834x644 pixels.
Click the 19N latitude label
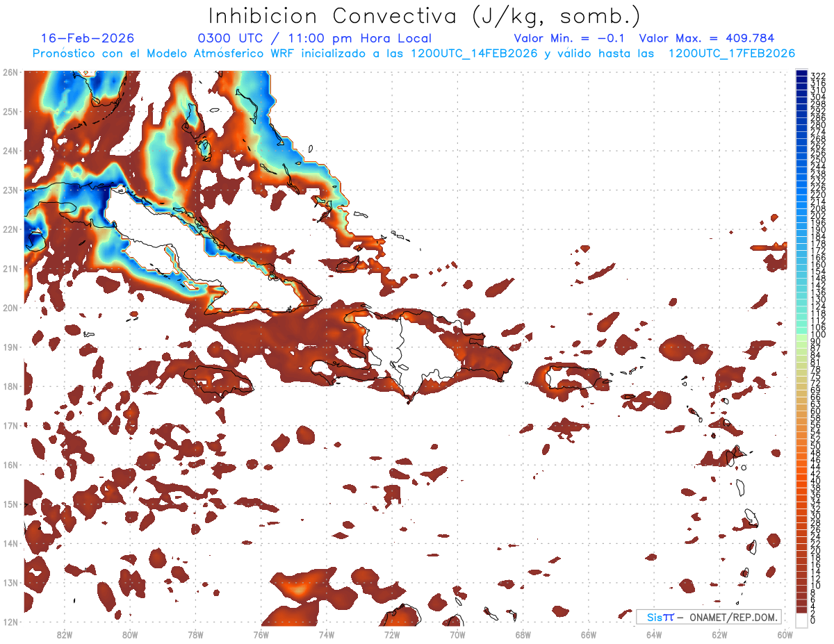pyautogui.click(x=10, y=347)
